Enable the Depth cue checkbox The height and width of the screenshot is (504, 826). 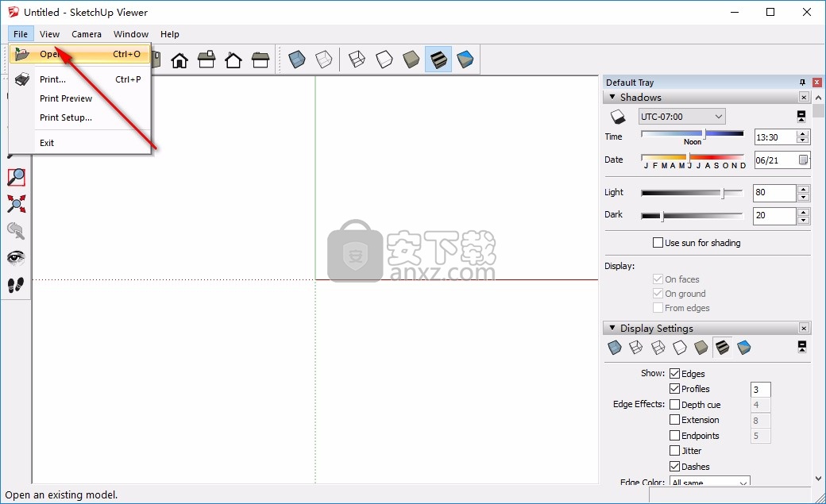point(674,405)
